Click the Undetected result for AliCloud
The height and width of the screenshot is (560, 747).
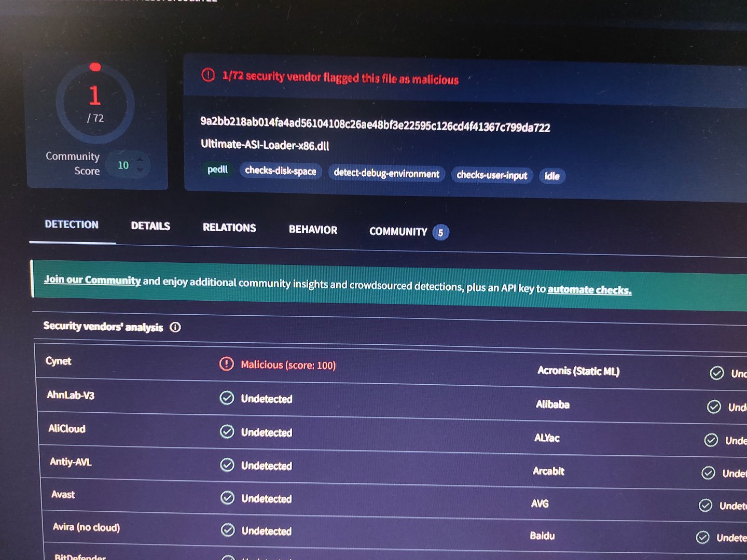click(267, 432)
